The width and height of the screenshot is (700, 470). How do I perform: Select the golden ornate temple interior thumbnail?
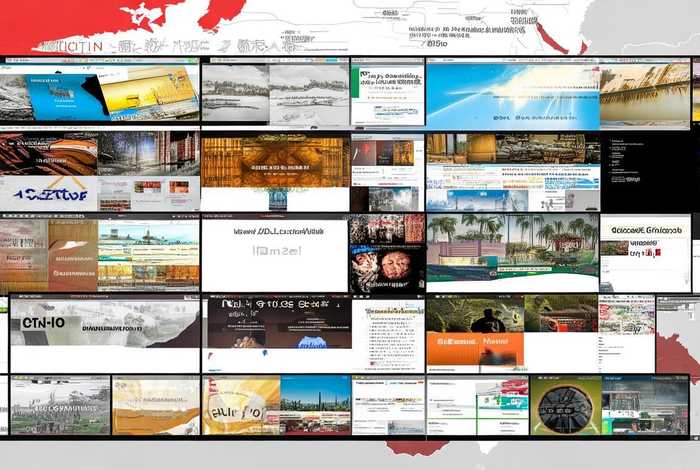(x=275, y=160)
